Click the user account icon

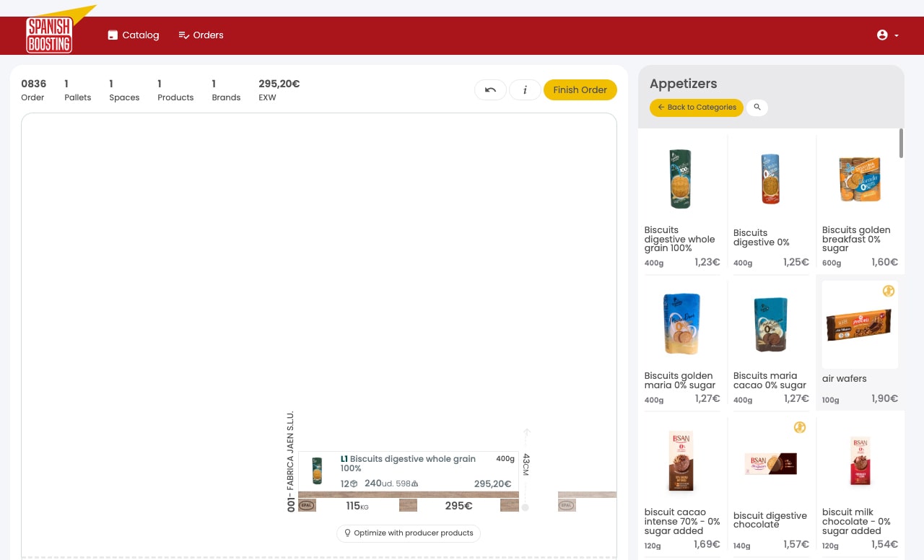tap(882, 35)
